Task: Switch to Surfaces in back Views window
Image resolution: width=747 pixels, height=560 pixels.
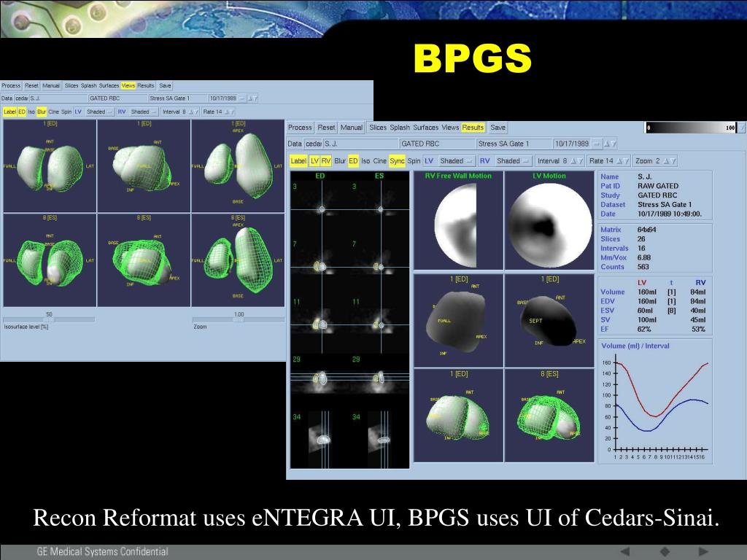Action: coord(109,86)
